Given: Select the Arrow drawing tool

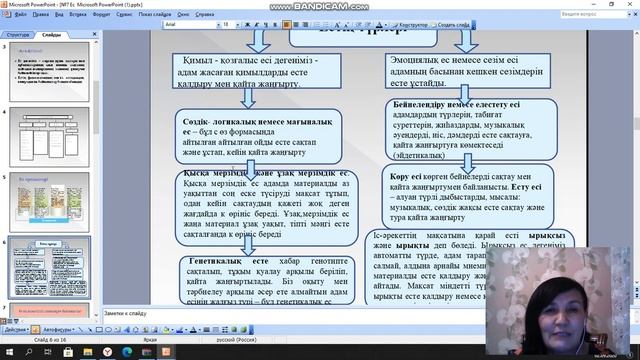Looking at the screenshot, I should tap(90, 329).
